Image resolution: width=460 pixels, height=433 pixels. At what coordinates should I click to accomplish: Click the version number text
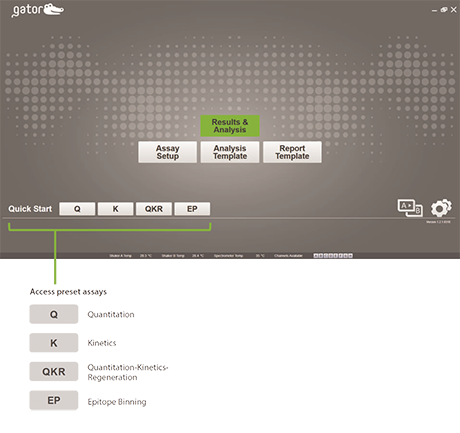[438, 222]
